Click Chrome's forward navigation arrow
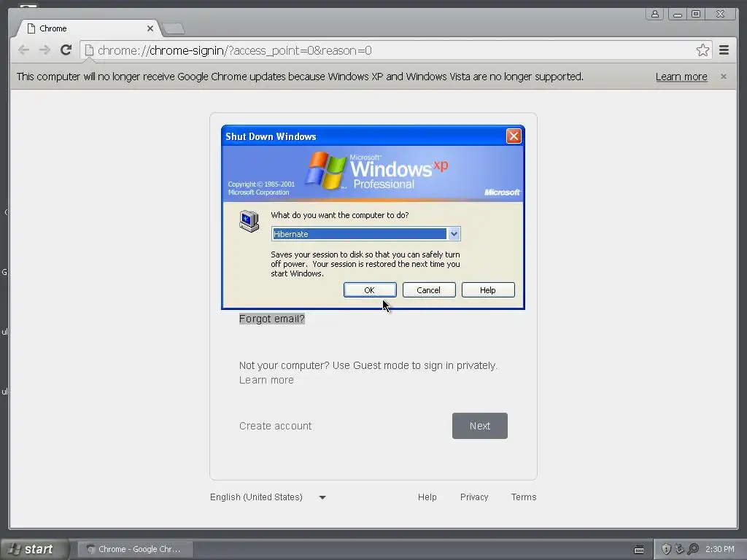747x560 pixels. (x=44, y=50)
